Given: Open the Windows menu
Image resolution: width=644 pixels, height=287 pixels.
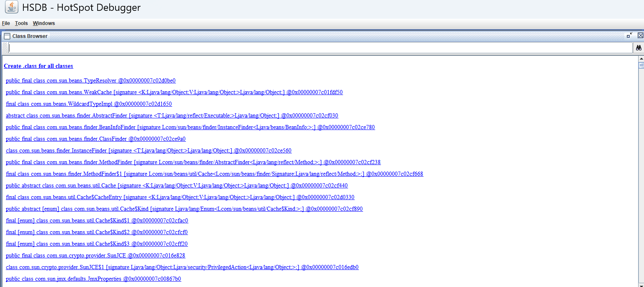Looking at the screenshot, I should click(x=44, y=23).
